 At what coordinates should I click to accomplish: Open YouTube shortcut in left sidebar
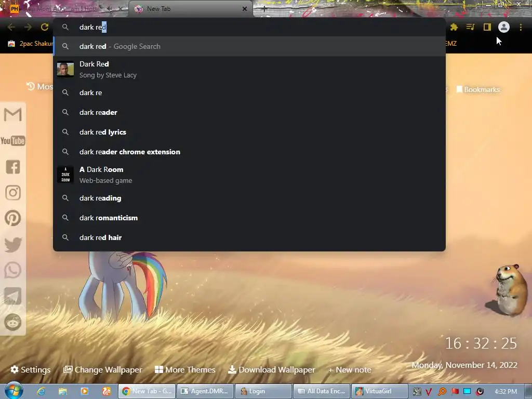pyautogui.click(x=13, y=141)
